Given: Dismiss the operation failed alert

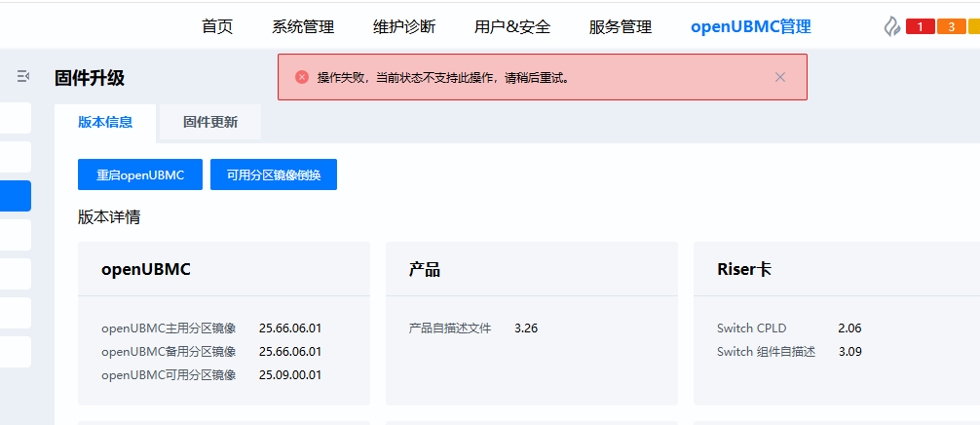Looking at the screenshot, I should [x=779, y=77].
